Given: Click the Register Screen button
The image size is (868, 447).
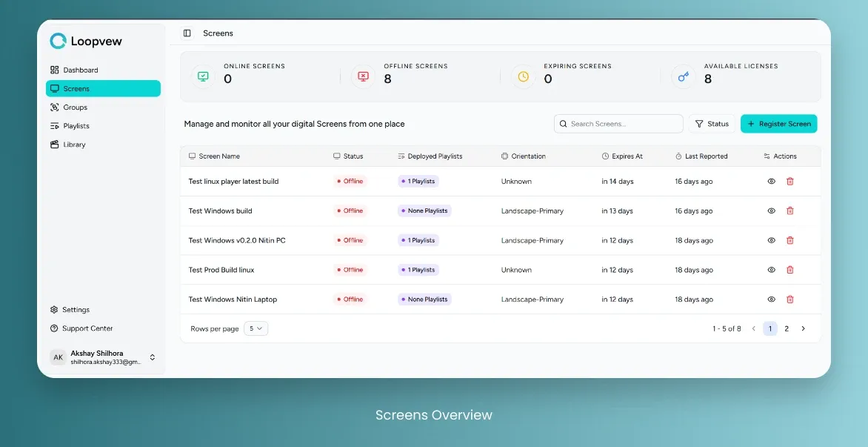Looking at the screenshot, I should [779, 124].
